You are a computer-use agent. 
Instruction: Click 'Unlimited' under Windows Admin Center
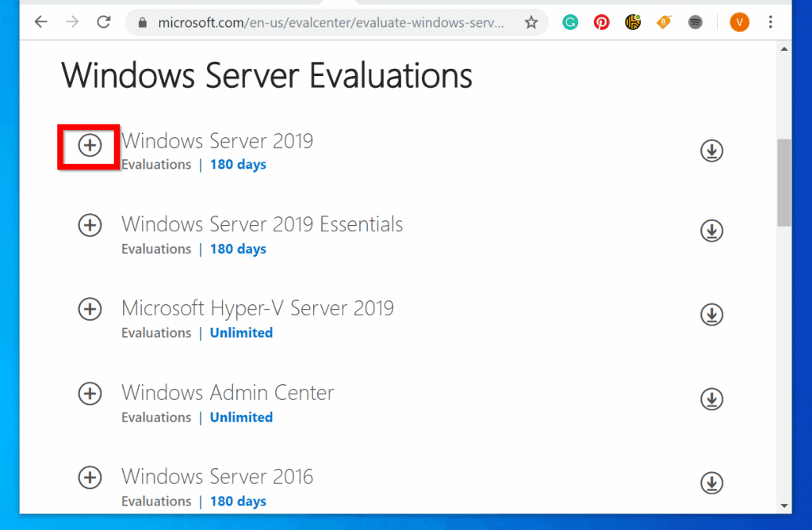pos(241,417)
